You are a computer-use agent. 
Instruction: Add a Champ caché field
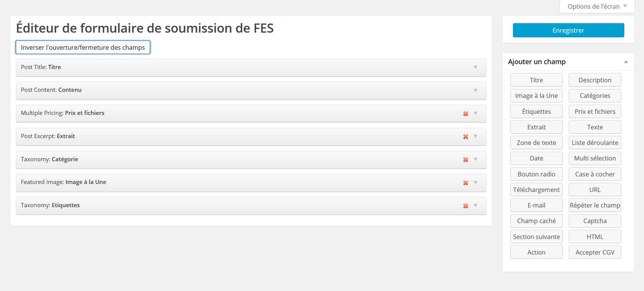(x=536, y=221)
